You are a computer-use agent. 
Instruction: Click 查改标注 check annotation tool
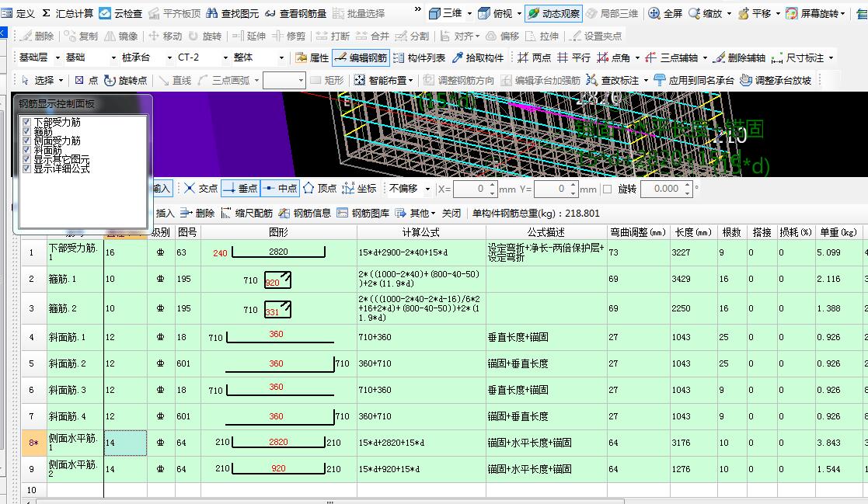(x=612, y=80)
